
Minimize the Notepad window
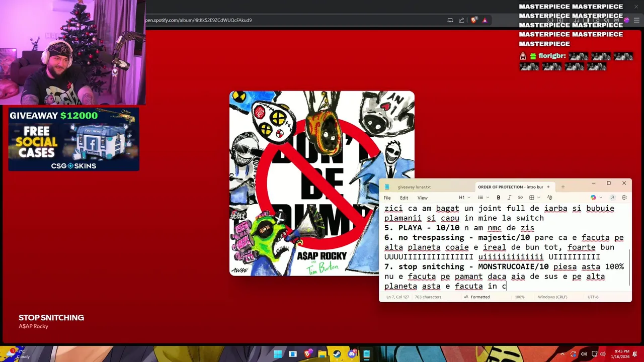(x=593, y=184)
